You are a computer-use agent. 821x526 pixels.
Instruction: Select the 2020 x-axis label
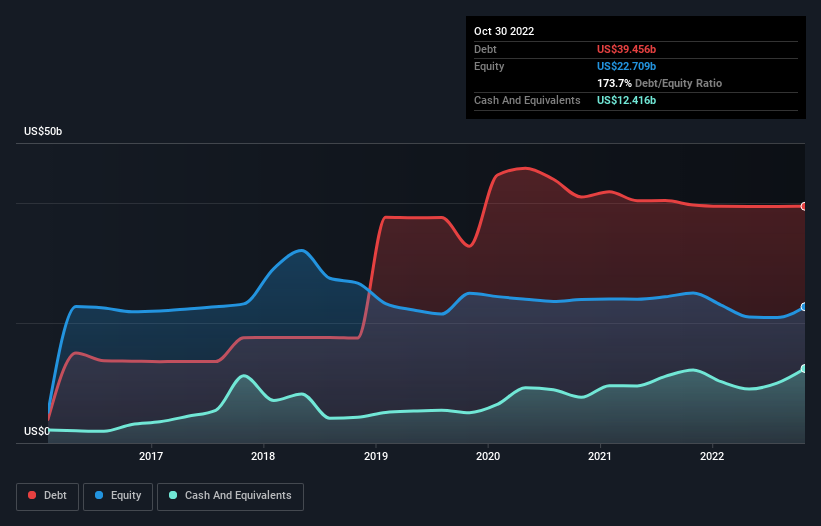click(x=488, y=456)
